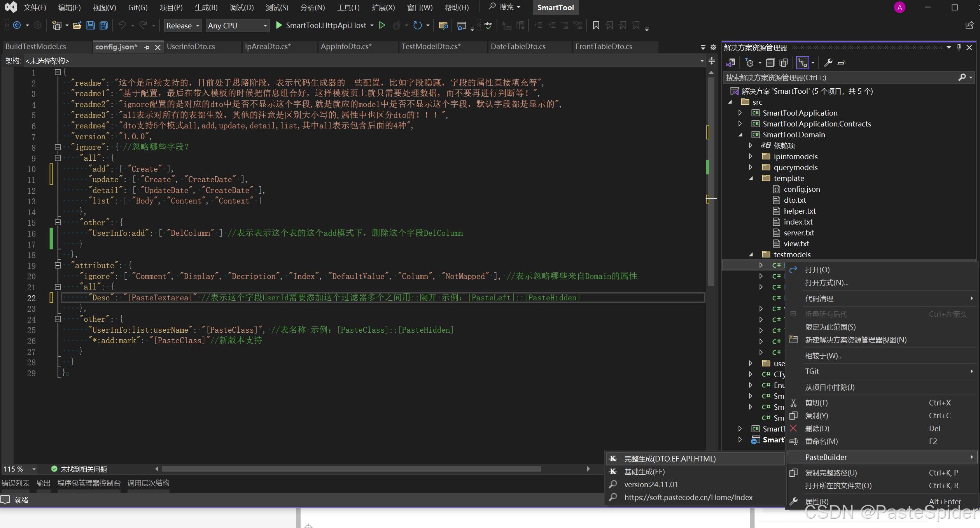Open Properties wrench icon in Solution Explorer toolbar
The height and width of the screenshot is (528, 980).
click(828, 63)
